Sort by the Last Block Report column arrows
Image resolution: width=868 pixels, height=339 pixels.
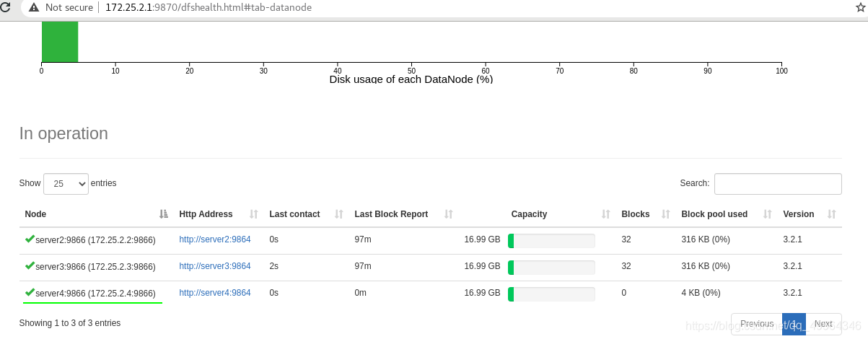click(449, 214)
